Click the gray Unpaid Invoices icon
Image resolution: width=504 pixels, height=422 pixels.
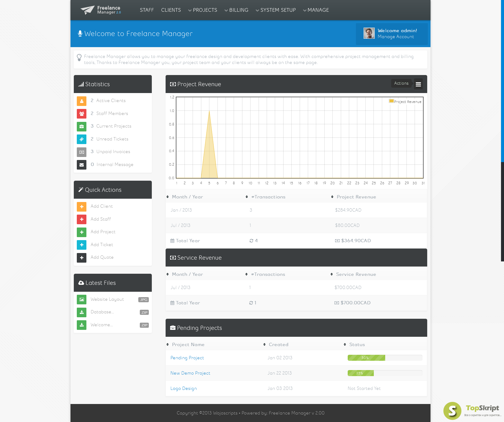(x=82, y=152)
